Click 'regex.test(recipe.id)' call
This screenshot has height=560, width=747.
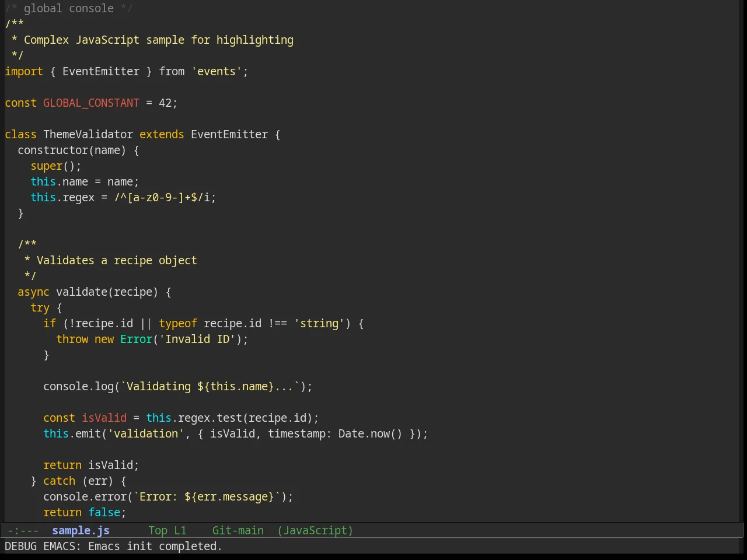pyautogui.click(x=245, y=418)
